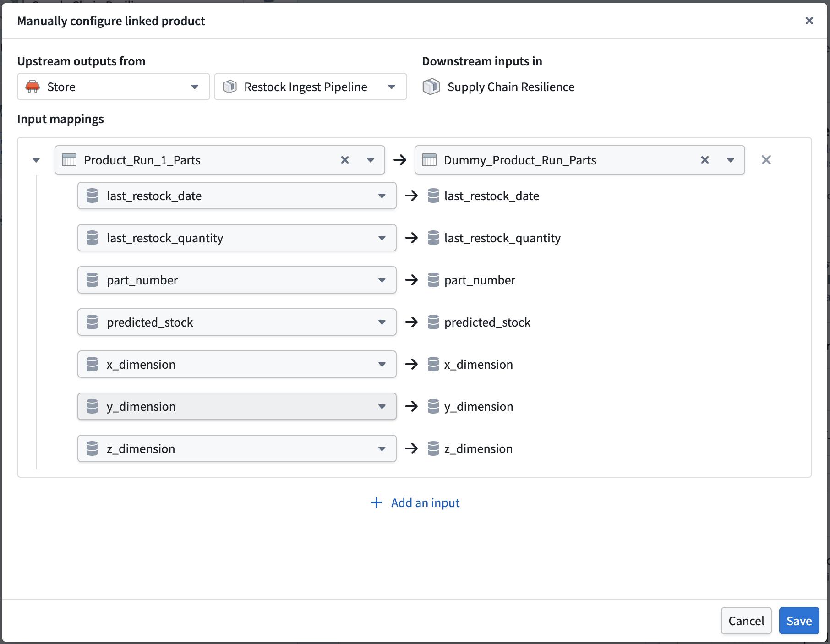Click the Supply Chain Resilience label
830x644 pixels.
pyautogui.click(x=511, y=87)
